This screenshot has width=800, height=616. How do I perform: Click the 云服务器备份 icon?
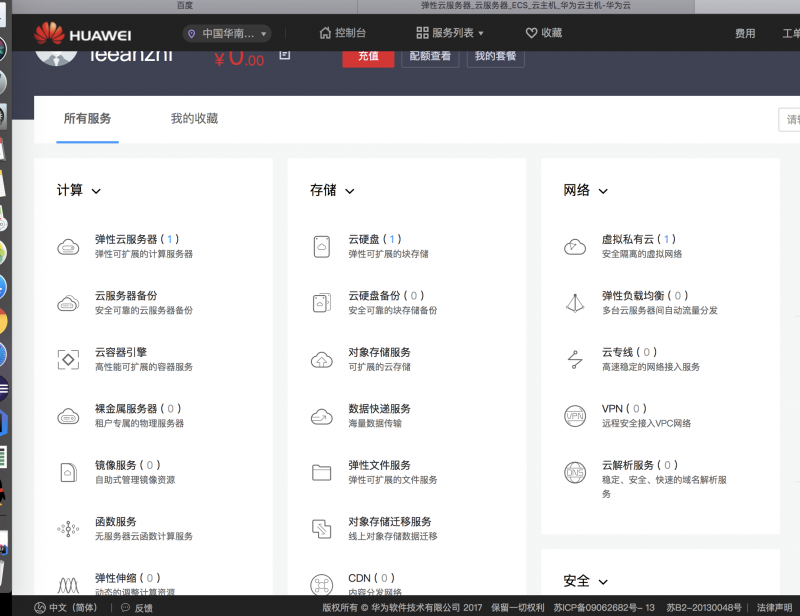coord(68,304)
